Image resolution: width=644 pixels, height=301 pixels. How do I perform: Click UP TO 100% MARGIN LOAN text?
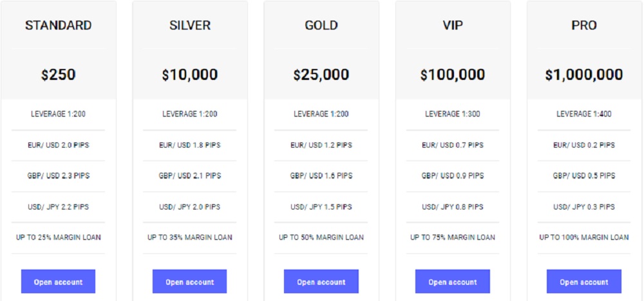(584, 237)
